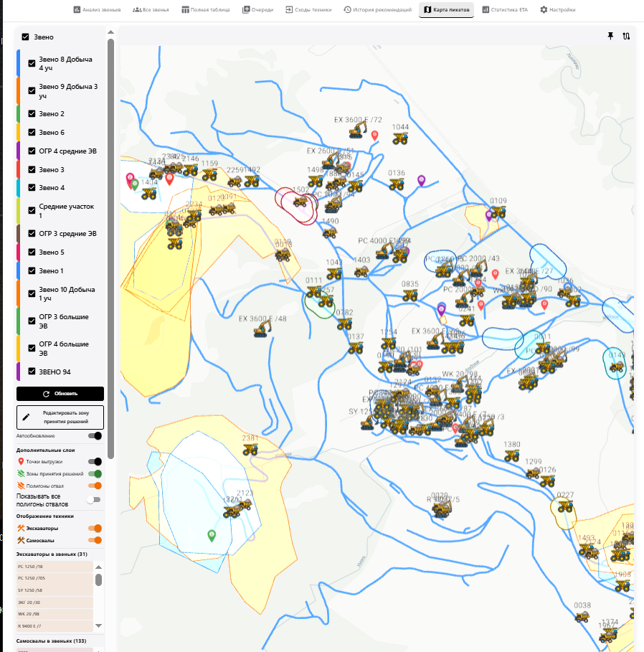Open the Статистика ETA tab
Image resolution: width=644 pixels, height=652 pixels.
click(x=505, y=9)
